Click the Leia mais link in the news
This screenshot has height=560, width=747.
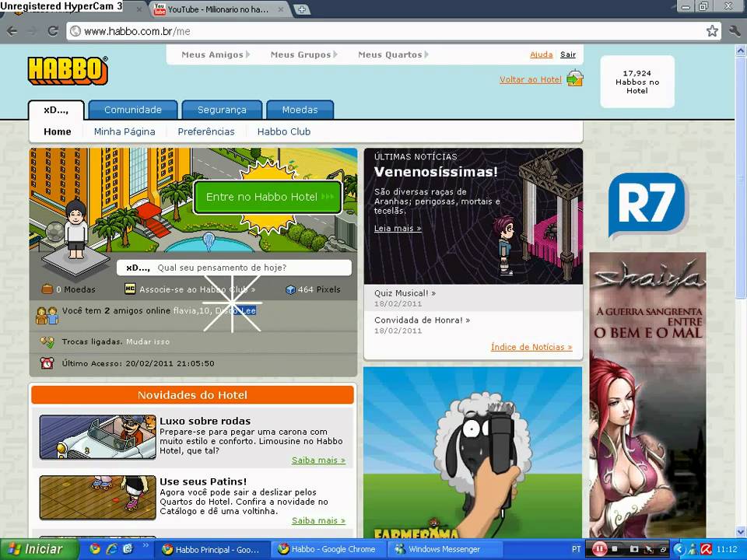(x=398, y=228)
